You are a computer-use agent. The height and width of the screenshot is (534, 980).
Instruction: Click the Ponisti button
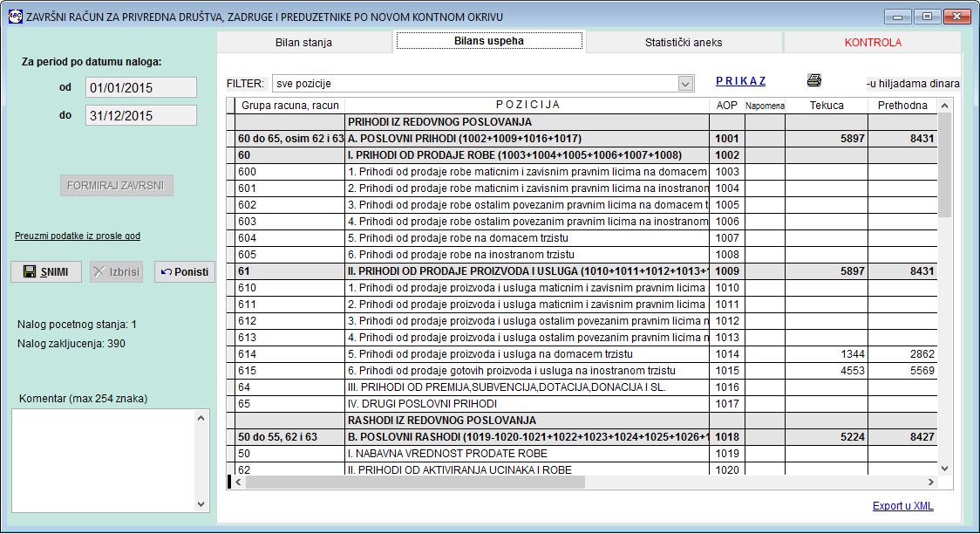pyautogui.click(x=184, y=272)
